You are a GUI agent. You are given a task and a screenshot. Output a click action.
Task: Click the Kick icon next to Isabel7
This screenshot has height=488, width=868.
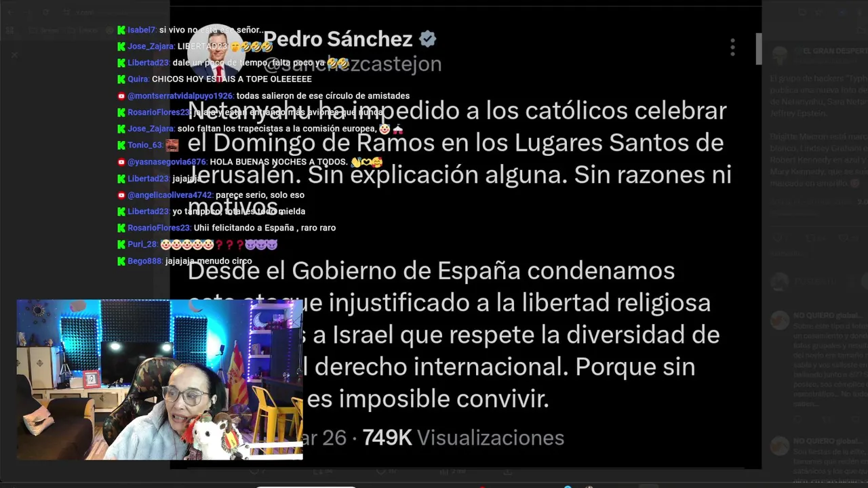[121, 30]
